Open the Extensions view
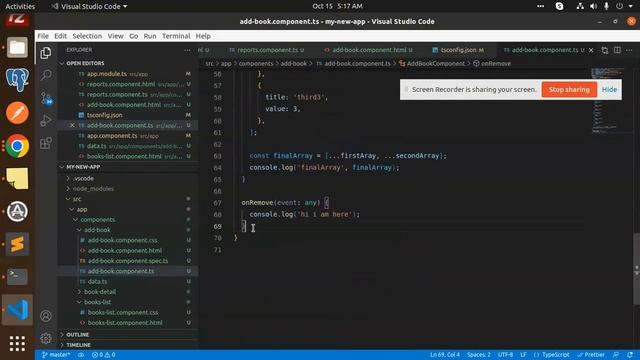The height and width of the screenshot is (360, 640). [x=46, y=143]
